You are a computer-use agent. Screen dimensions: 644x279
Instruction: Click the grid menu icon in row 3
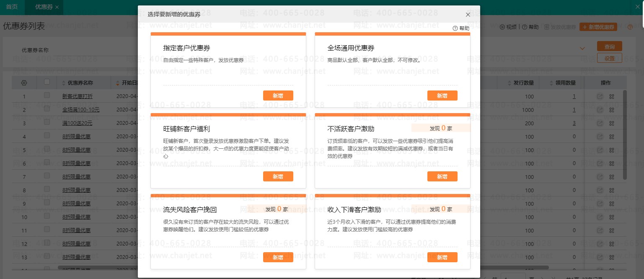(611, 124)
